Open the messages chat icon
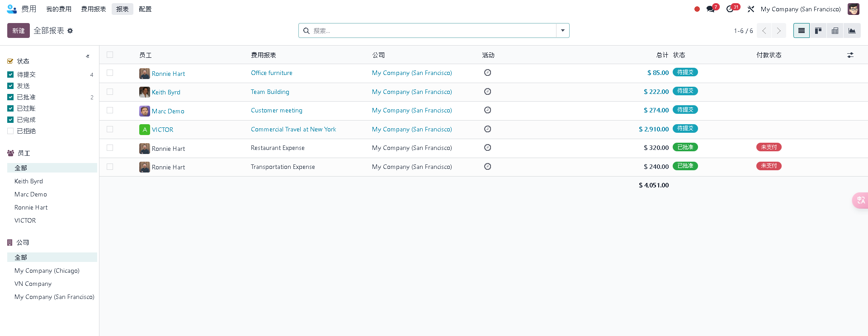 coord(711,9)
